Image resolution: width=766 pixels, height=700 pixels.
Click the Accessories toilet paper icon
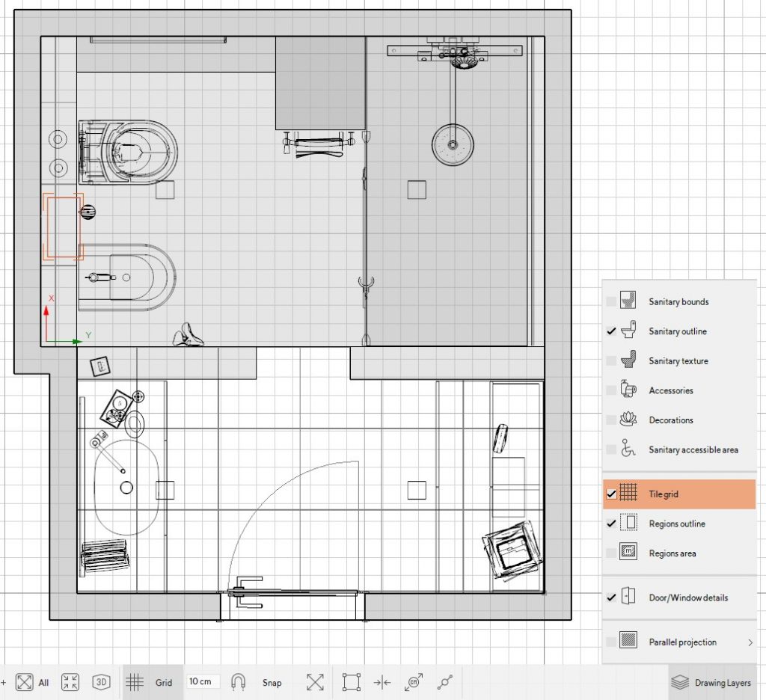pyautogui.click(x=628, y=390)
